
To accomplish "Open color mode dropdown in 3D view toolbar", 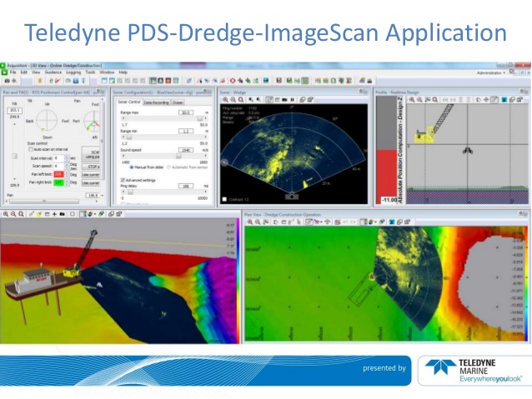I will click(95, 214).
